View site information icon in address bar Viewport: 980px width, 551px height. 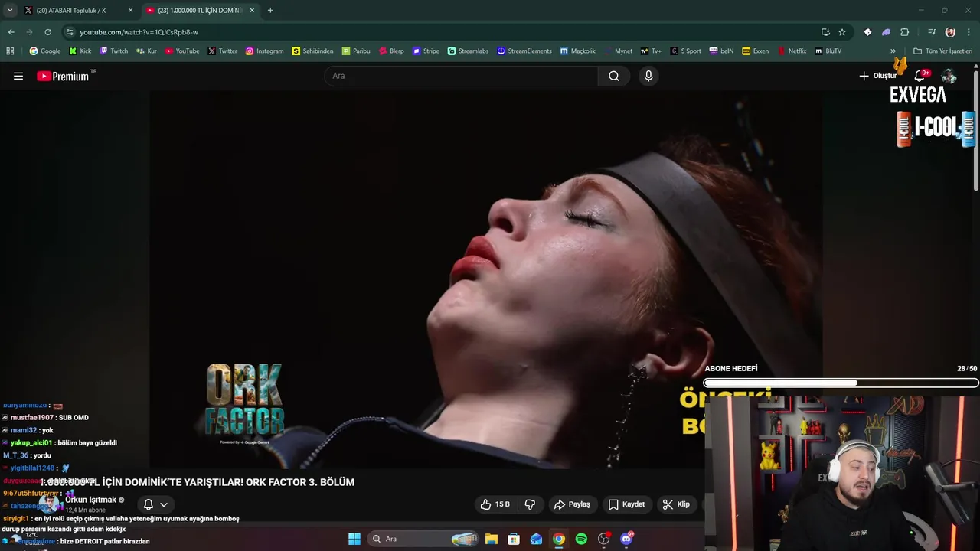[x=70, y=32]
